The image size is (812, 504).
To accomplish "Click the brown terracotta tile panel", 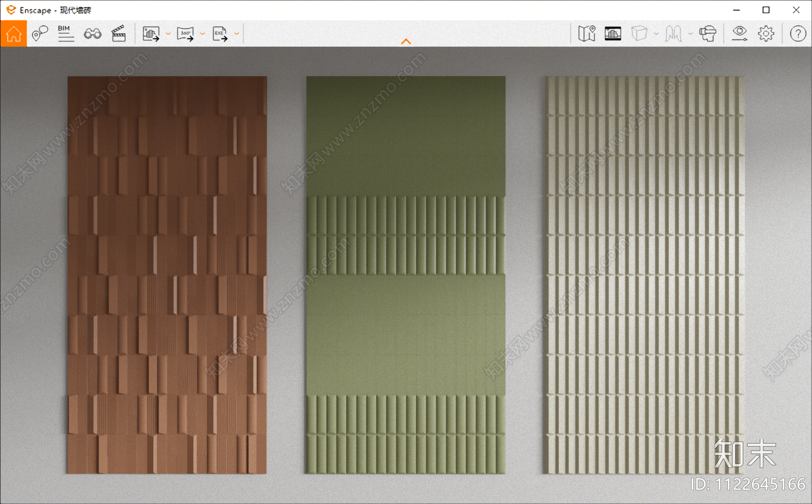I will click(x=167, y=275).
